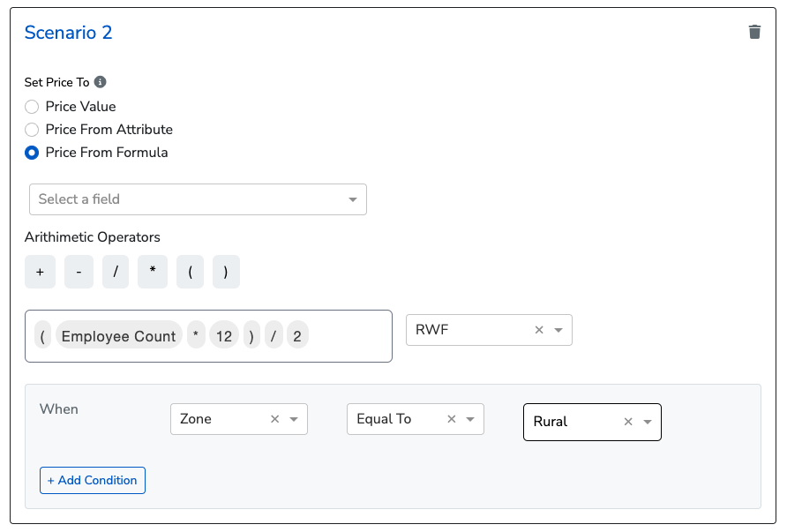
Task: Insert the multiplication operator
Action: 153,273
